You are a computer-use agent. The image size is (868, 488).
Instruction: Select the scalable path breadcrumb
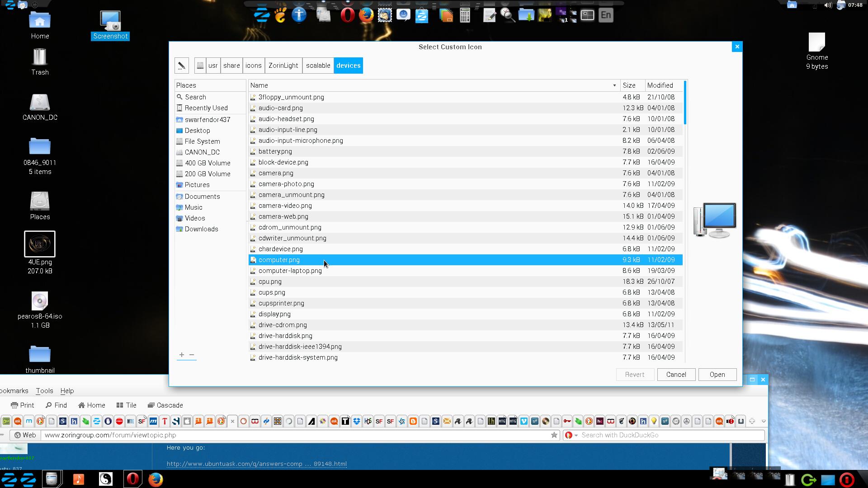click(318, 66)
